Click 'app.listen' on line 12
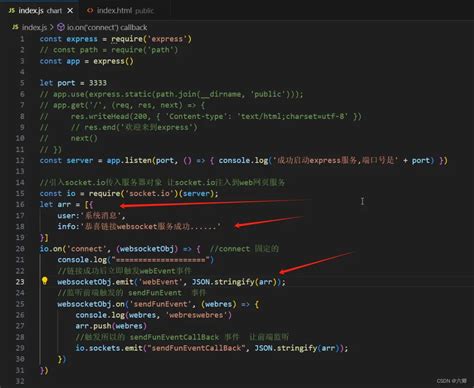Viewport: 474px width, 388px height. pos(129,160)
